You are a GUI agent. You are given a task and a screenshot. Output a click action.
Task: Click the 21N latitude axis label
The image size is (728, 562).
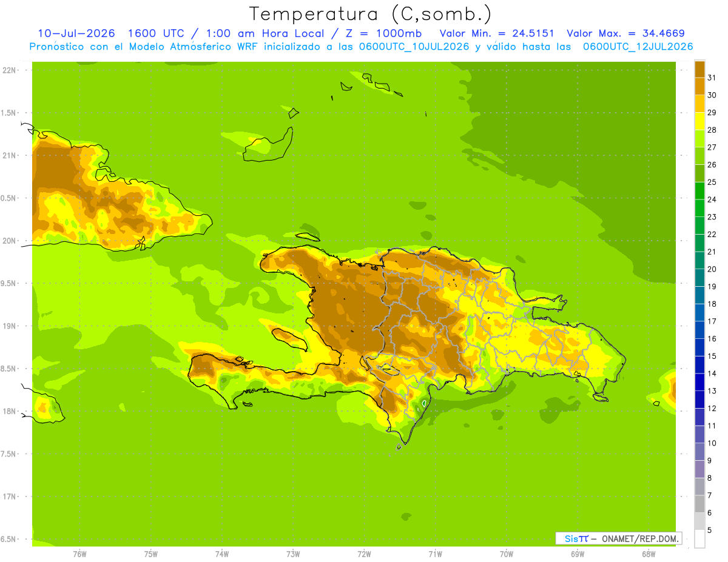pos(10,155)
